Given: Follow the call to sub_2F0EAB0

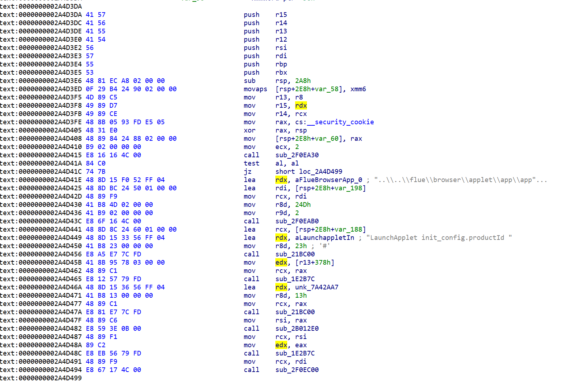Looking at the screenshot, I should click(297, 221).
